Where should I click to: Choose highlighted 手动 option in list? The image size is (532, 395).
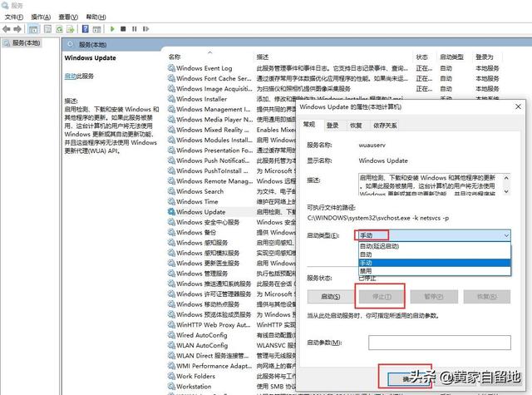click(434, 263)
